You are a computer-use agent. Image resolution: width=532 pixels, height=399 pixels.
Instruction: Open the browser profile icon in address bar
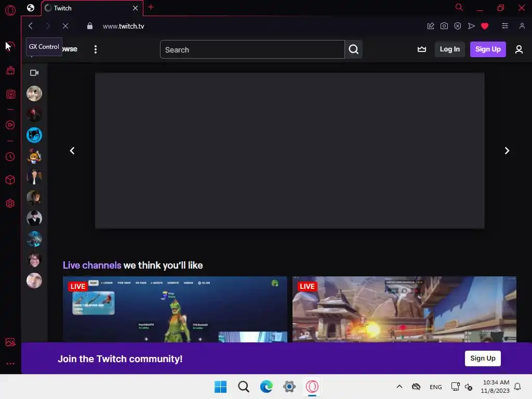tap(522, 26)
